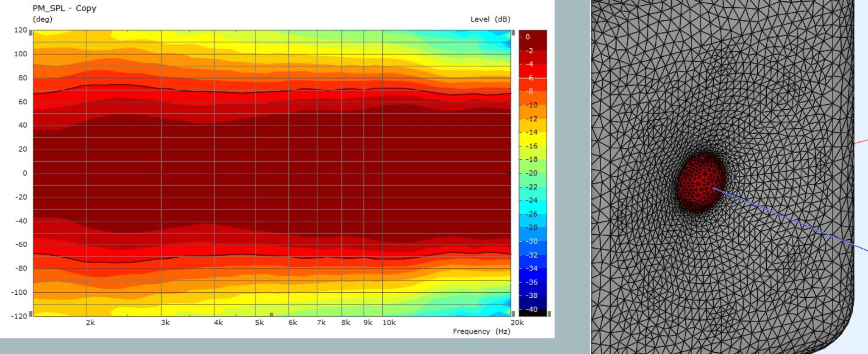Click the cursor circle marker on bottom axis
868x354 pixels.
(272, 315)
